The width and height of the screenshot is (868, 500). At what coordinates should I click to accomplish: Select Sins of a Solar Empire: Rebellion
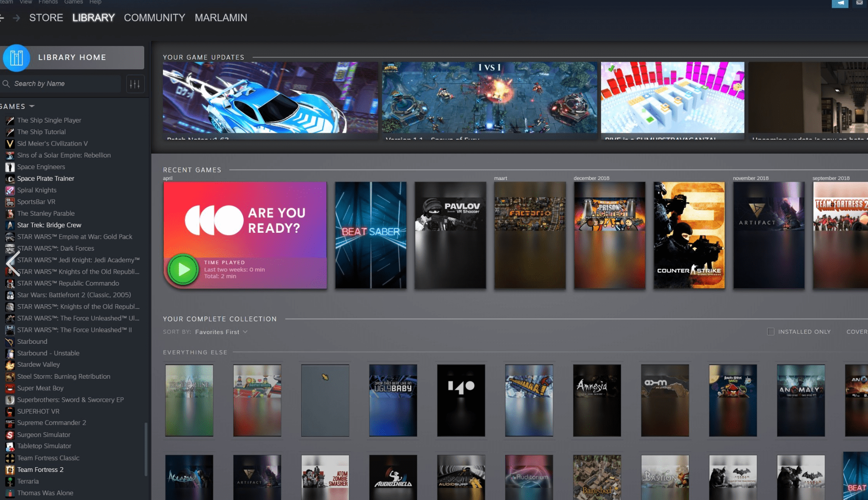[64, 155]
